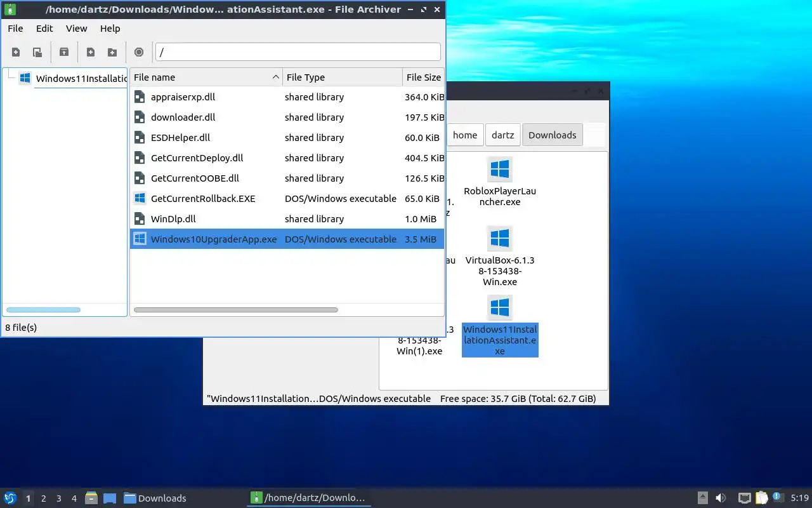Select the GetCurrentDeploy.dll file name
The width and height of the screenshot is (812, 508).
[197, 158]
